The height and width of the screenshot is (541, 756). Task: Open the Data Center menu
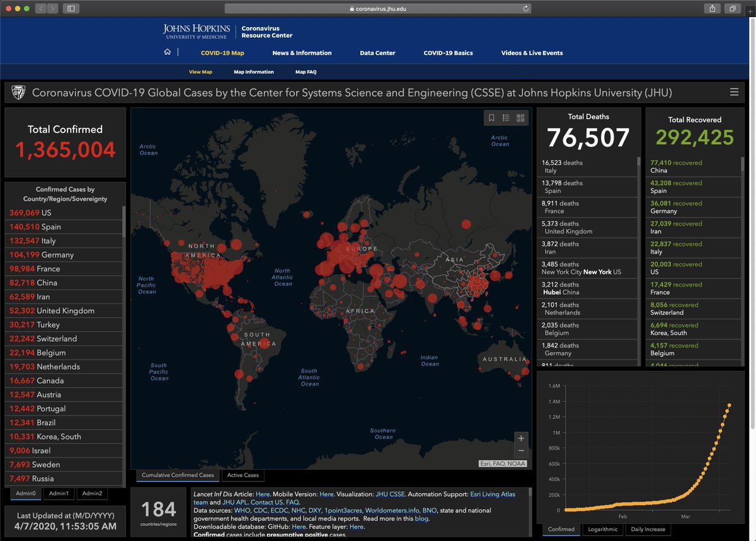point(377,53)
